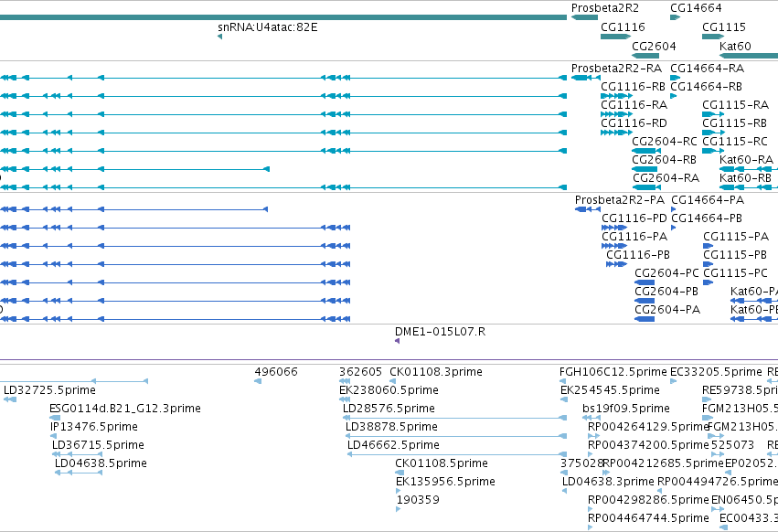Viewport: 778px width, 532px height.
Task: Click transcript Kat60-RB
Action: (749, 187)
